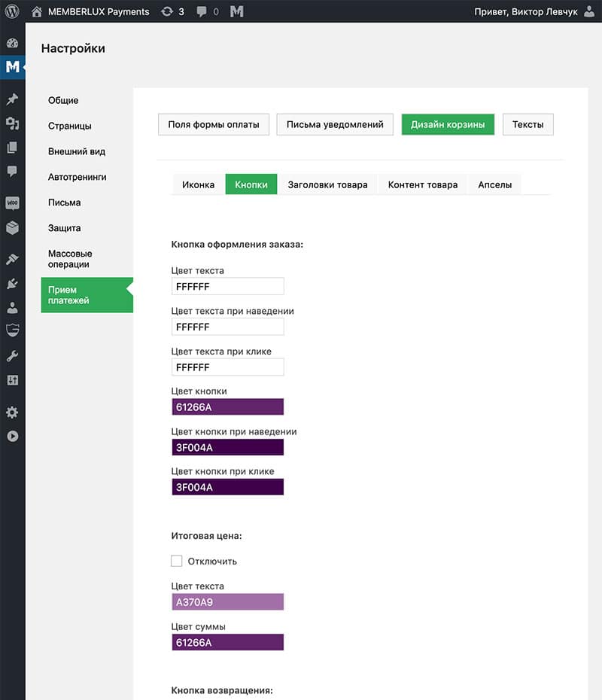
Task: Switch to the Иконка tab
Action: pyautogui.click(x=198, y=184)
